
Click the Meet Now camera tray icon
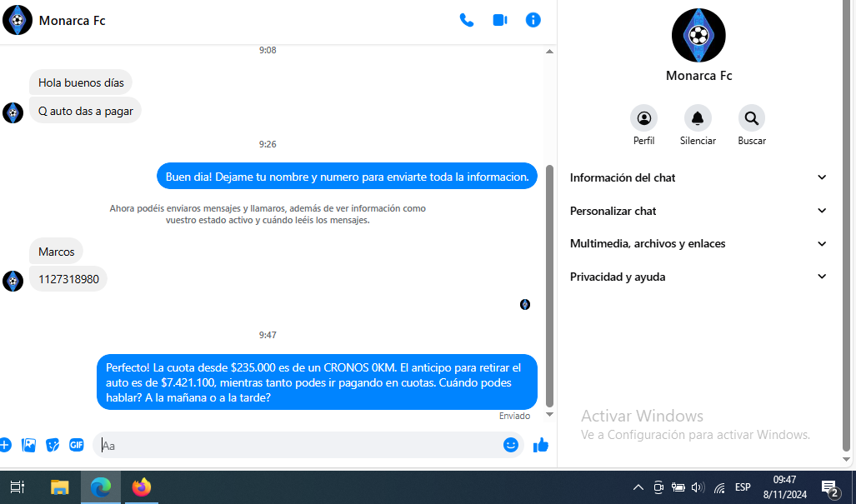click(658, 487)
